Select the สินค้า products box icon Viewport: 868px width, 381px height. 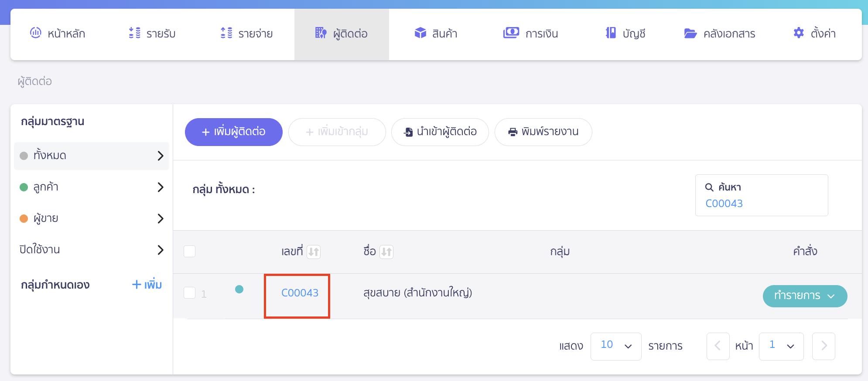[x=420, y=32]
